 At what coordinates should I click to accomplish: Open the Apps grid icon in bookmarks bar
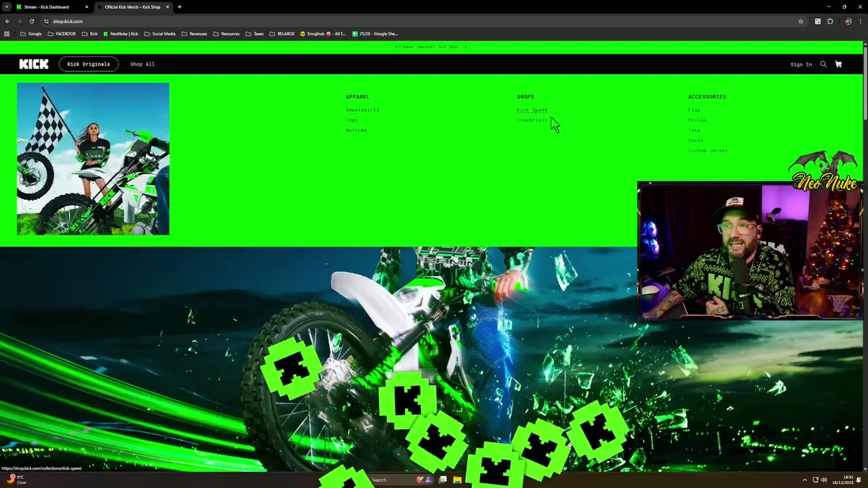(7, 34)
